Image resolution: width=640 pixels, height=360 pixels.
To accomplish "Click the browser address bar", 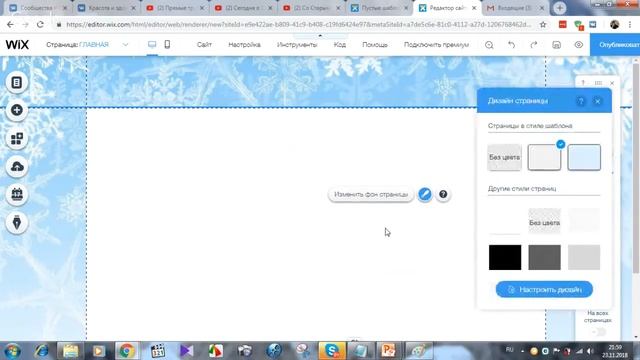I will (298, 24).
